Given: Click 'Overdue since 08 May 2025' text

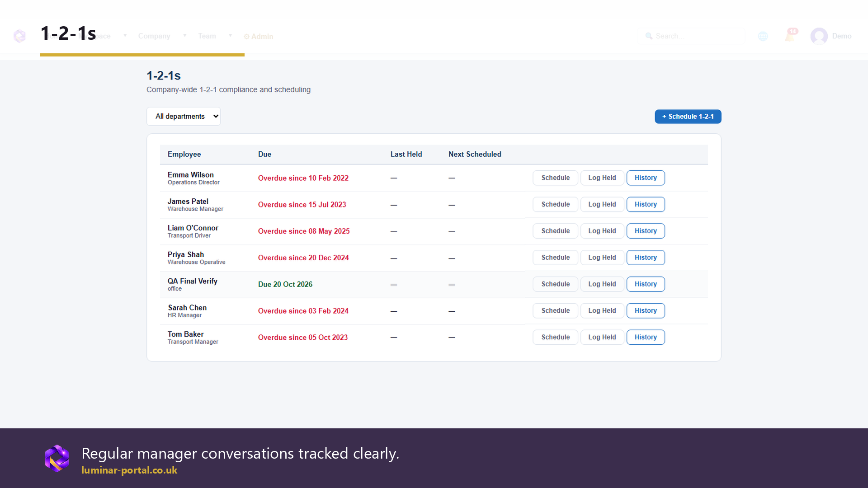Looking at the screenshot, I should point(303,231).
